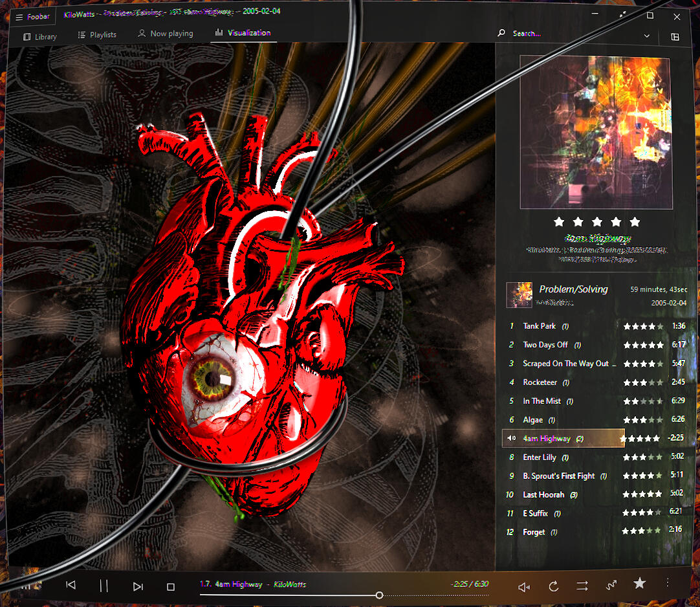Screen dimensions: 700x607
Task: Skip to the previous track
Action: tap(71, 586)
